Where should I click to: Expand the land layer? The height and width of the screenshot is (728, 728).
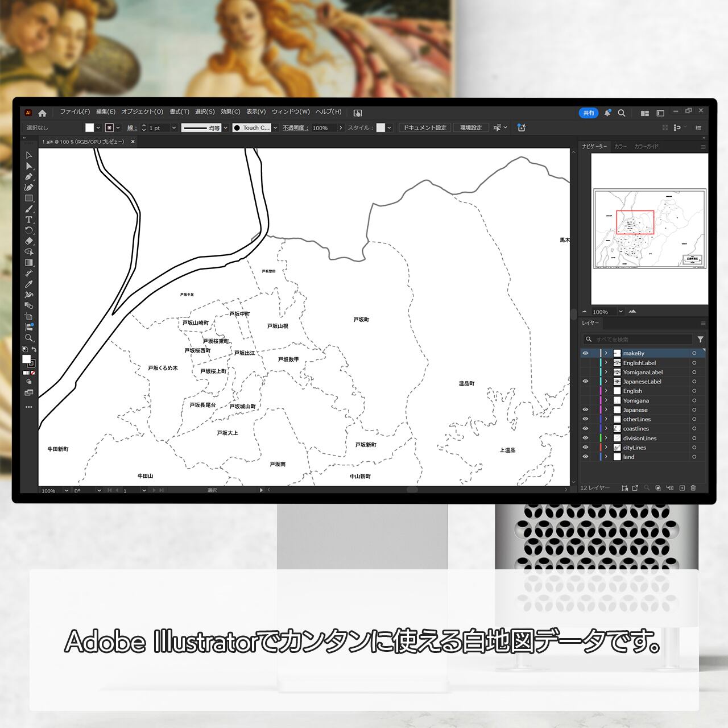pyautogui.click(x=606, y=457)
